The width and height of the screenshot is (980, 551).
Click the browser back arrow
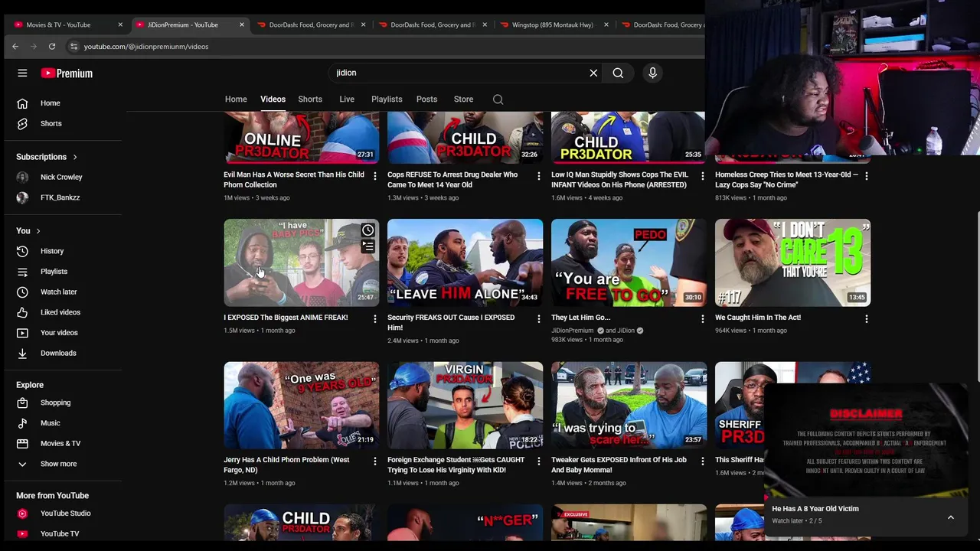point(15,47)
